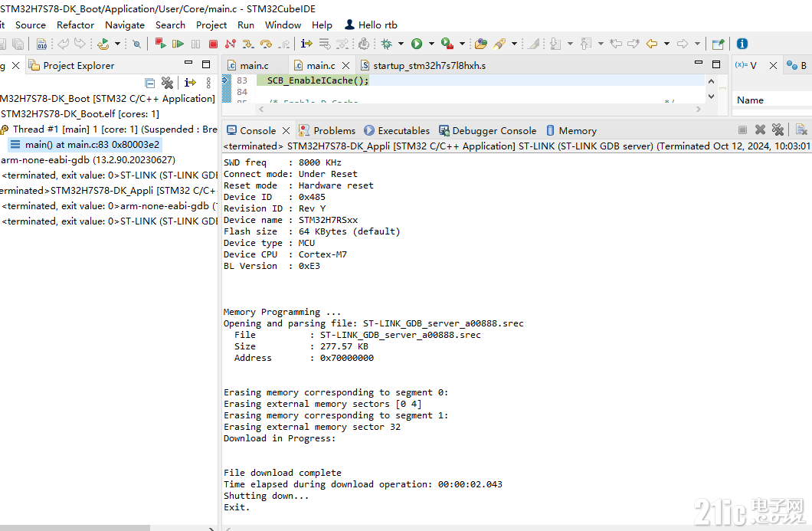Close the Console view tab
The height and width of the screenshot is (531, 812).
(x=286, y=130)
